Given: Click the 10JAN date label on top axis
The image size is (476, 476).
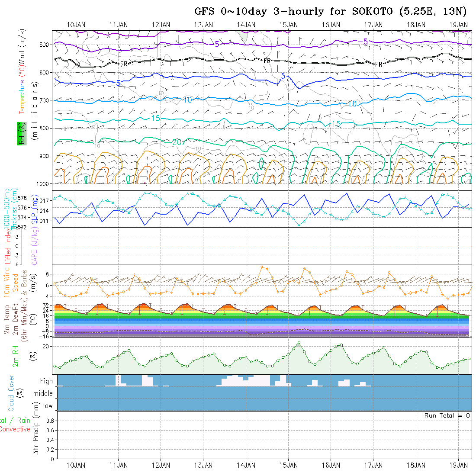Looking at the screenshot, I should pyautogui.click(x=76, y=25).
